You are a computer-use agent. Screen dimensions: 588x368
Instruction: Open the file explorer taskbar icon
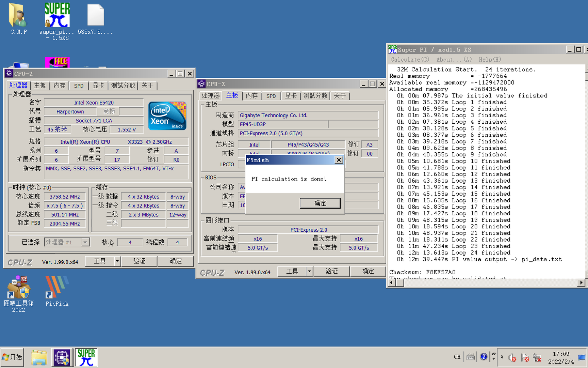[x=39, y=357]
